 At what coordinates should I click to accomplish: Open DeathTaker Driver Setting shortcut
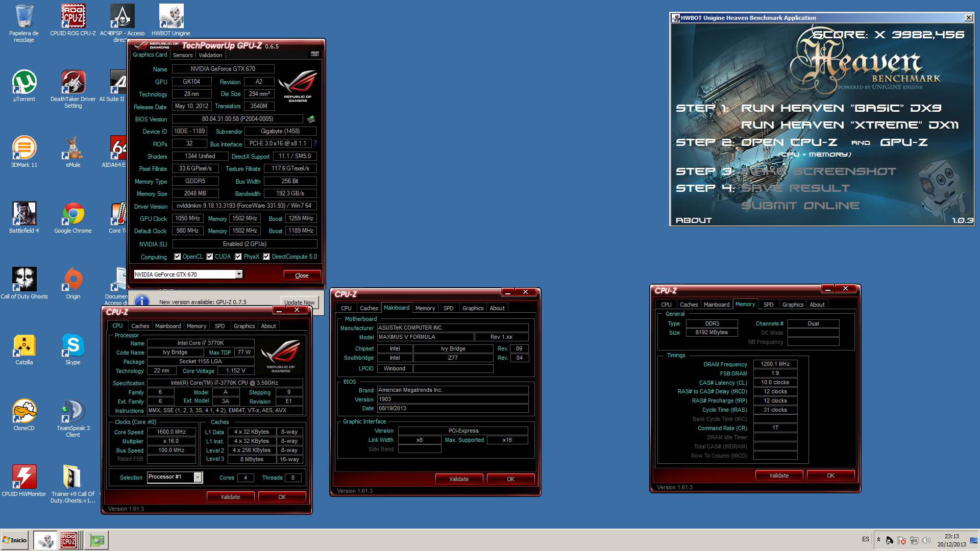point(73,89)
